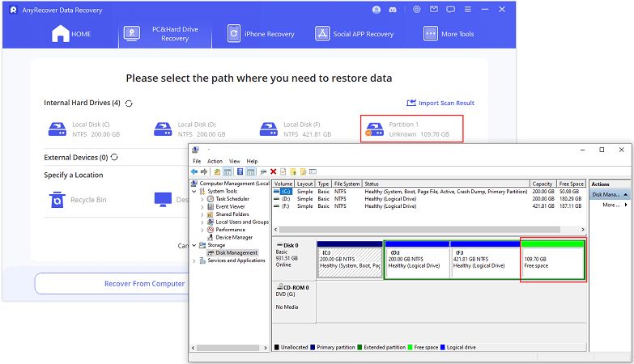Sort by the Free Space column header

572,184
